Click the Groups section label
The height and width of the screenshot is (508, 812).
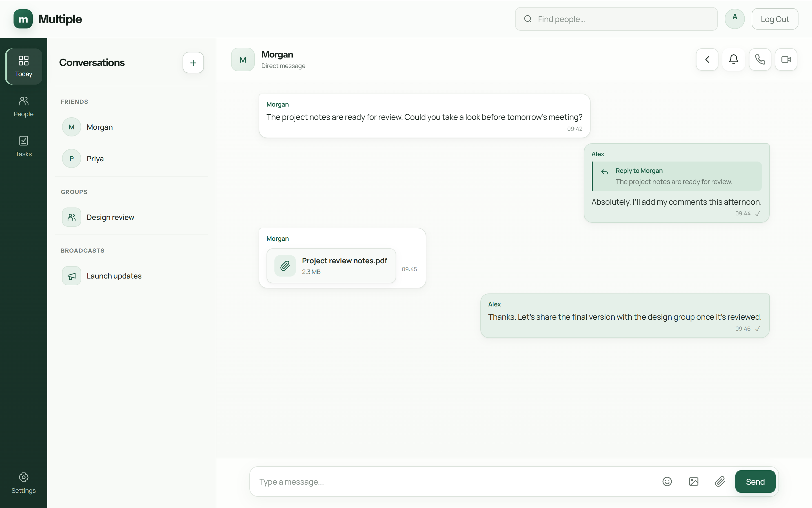coord(74,192)
